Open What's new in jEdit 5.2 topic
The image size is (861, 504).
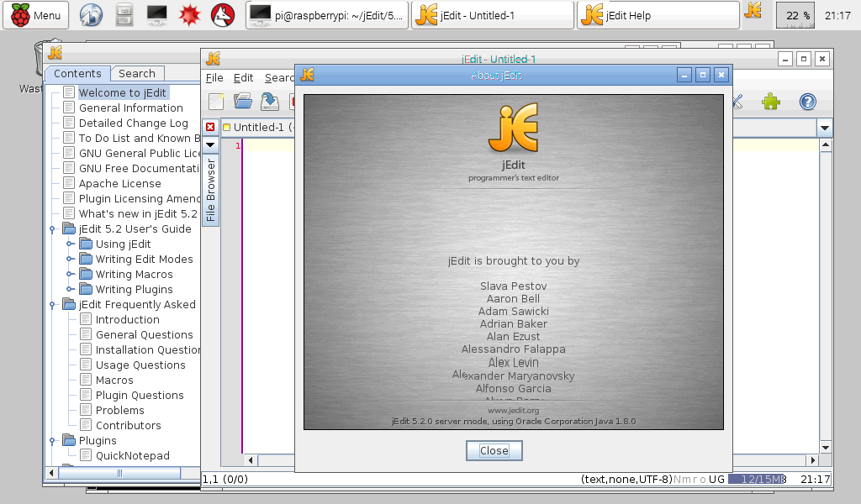coord(138,214)
